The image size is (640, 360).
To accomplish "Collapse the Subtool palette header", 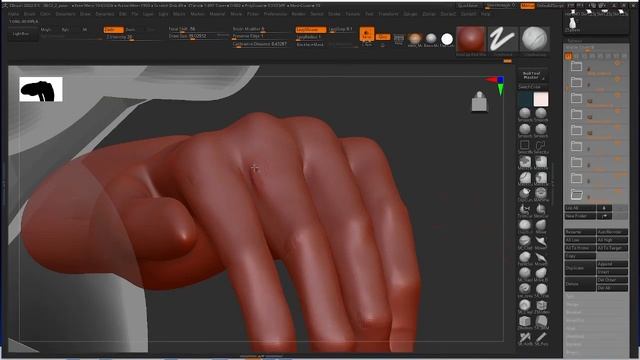I will pyautogui.click(x=574, y=41).
